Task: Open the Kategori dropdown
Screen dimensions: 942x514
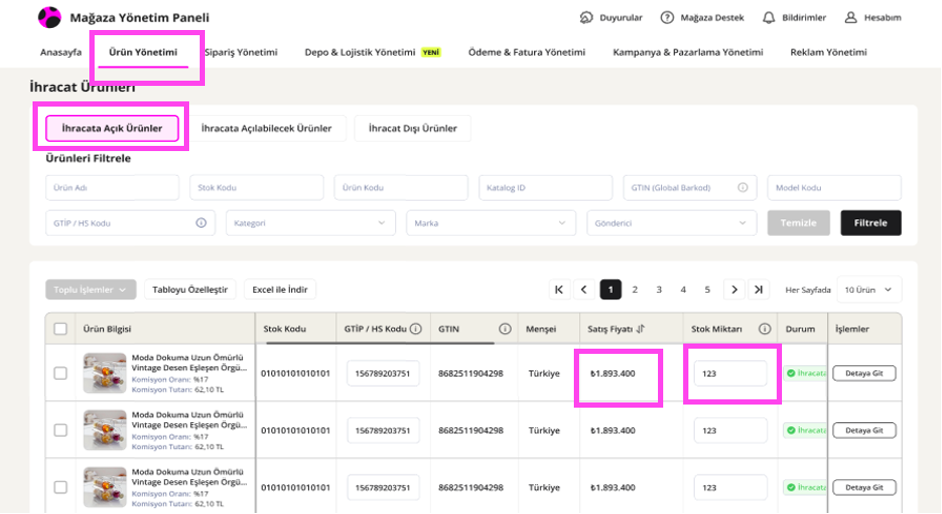Action: (311, 223)
